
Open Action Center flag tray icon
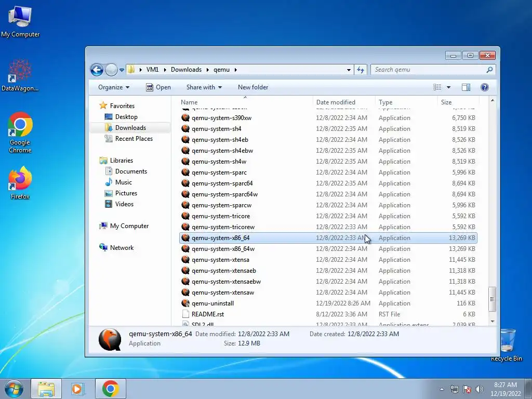click(467, 389)
